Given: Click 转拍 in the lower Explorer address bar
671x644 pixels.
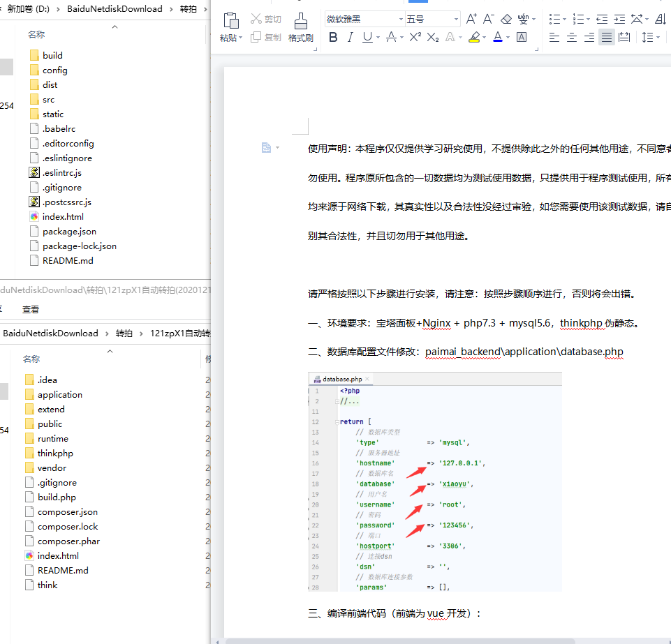Looking at the screenshot, I should point(124,333).
